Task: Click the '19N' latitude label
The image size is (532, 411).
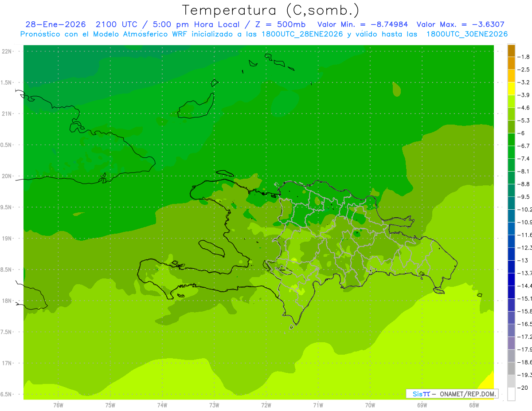Action: (7, 238)
